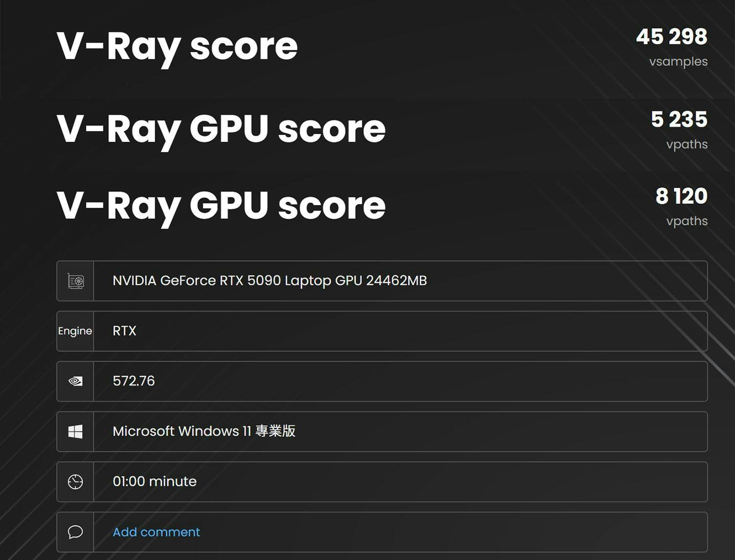The height and width of the screenshot is (560, 735).
Task: Click the 45 298 vsamples score
Action: coord(672,37)
